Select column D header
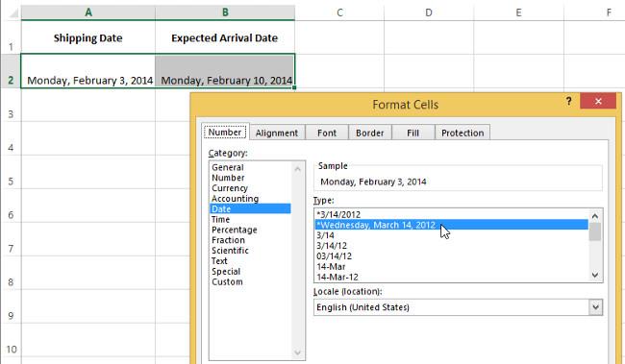 point(429,12)
